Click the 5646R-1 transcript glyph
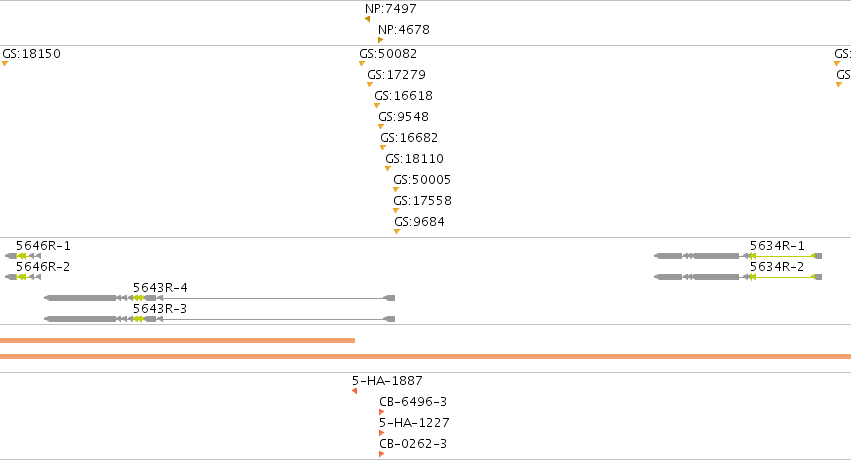Viewport: 851px width, 460px height. pyautogui.click(x=23, y=256)
